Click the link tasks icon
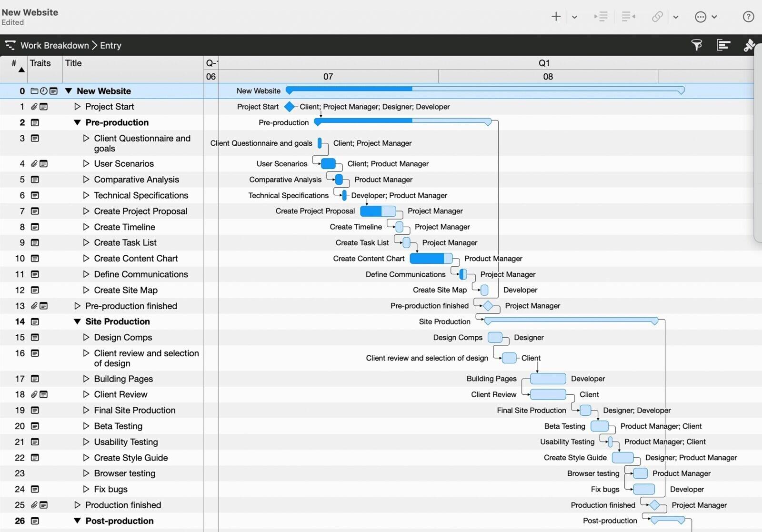This screenshot has height=532, width=762. click(x=658, y=17)
